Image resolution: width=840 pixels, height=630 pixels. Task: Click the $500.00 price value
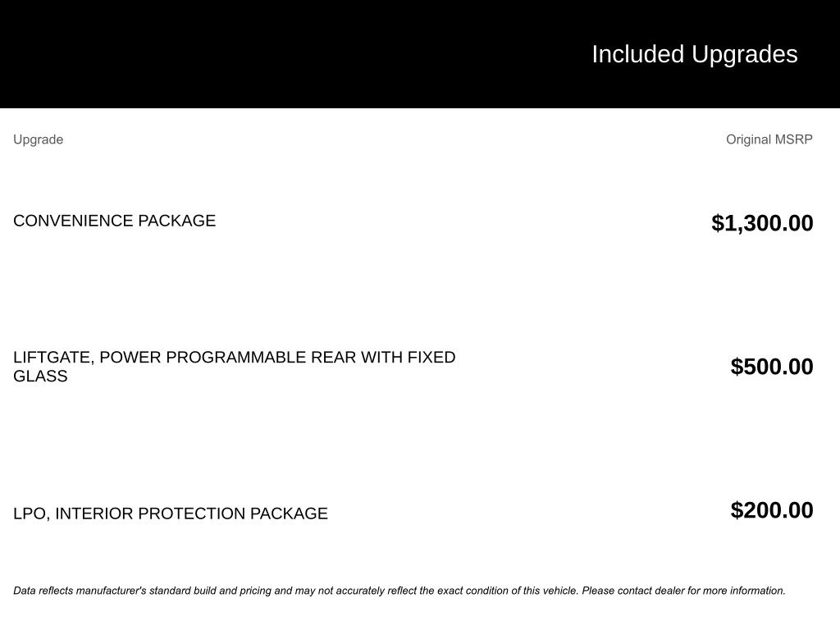coord(772,367)
